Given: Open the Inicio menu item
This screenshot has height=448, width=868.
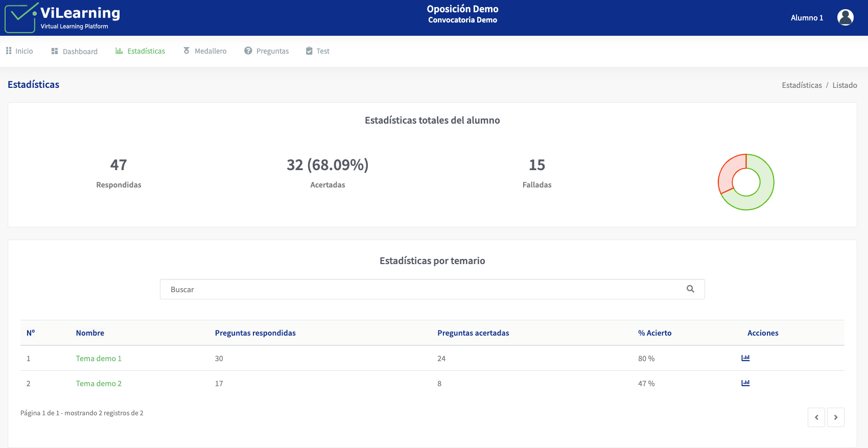Looking at the screenshot, I should point(19,51).
